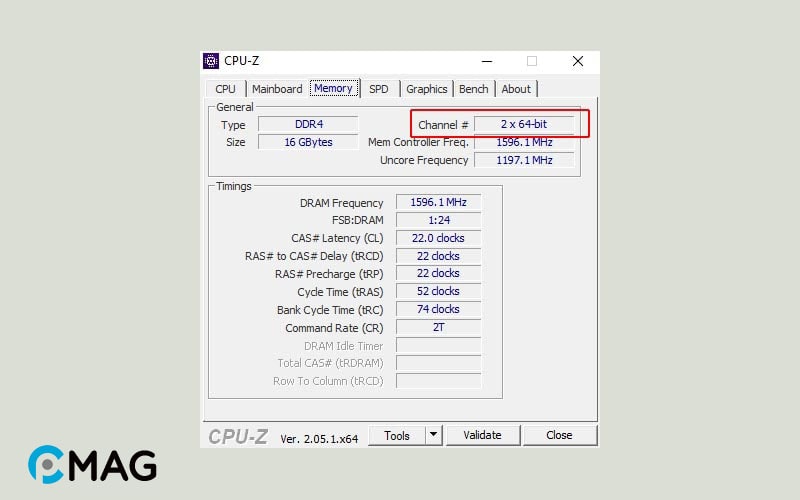Open the CPU tab
The height and width of the screenshot is (500, 800).
[225, 89]
